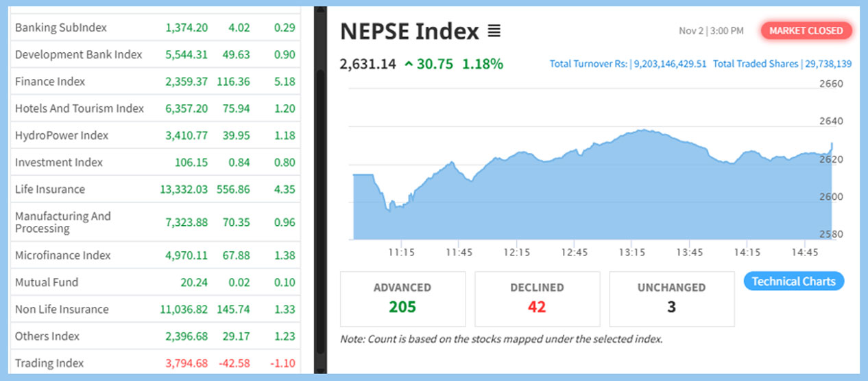
Task: Open the Technical Charts button
Action: [x=793, y=281]
